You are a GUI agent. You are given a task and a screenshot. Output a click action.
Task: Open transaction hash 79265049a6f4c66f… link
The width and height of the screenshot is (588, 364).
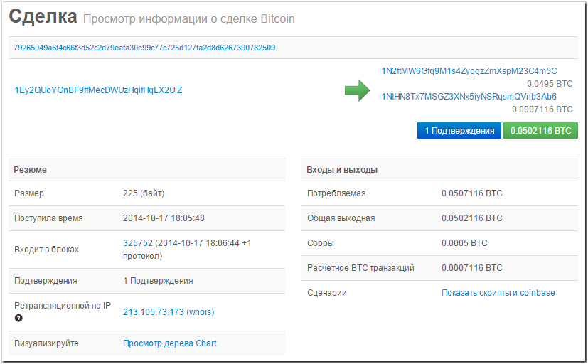tap(144, 48)
